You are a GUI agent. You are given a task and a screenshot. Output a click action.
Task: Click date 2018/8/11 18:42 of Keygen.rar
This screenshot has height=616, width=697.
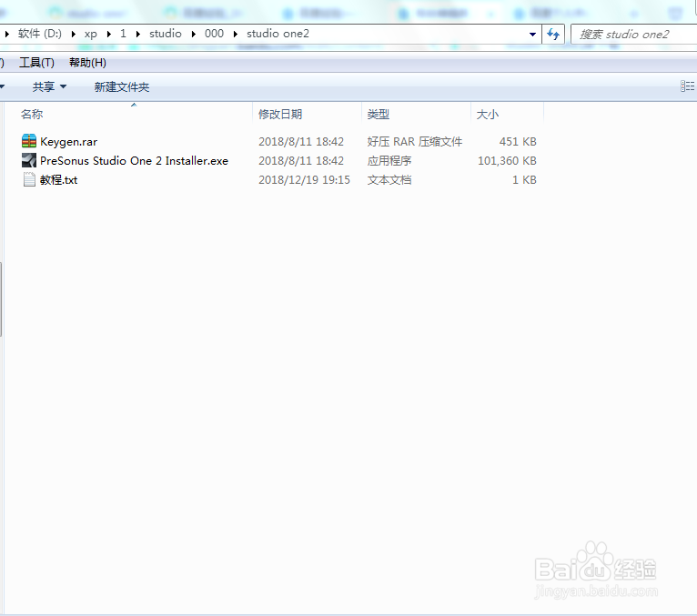pyautogui.click(x=301, y=142)
